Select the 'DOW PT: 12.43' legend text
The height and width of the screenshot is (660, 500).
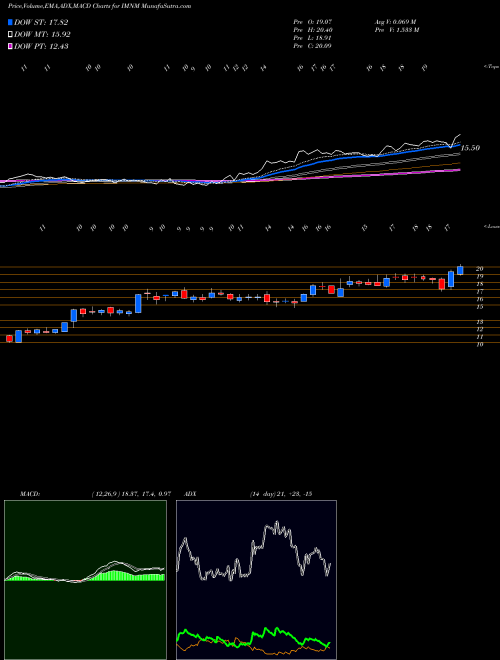click(41, 46)
